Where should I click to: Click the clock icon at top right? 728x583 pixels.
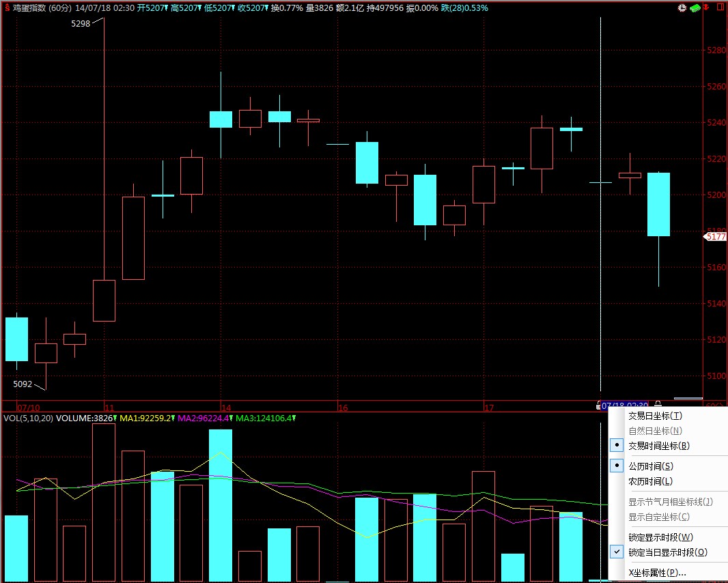(x=682, y=8)
